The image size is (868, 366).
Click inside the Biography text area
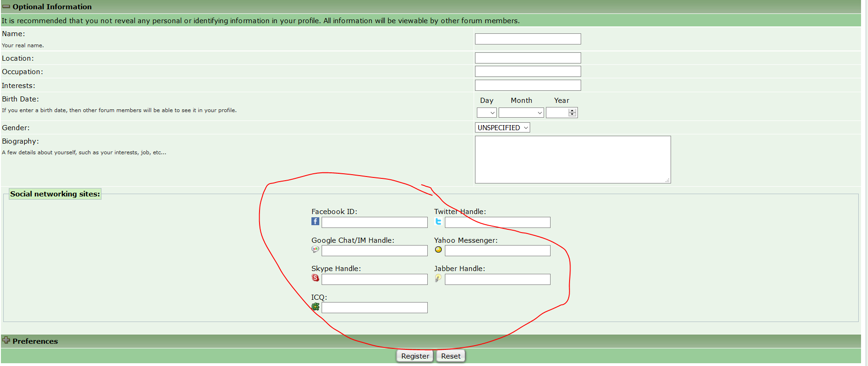click(x=572, y=159)
